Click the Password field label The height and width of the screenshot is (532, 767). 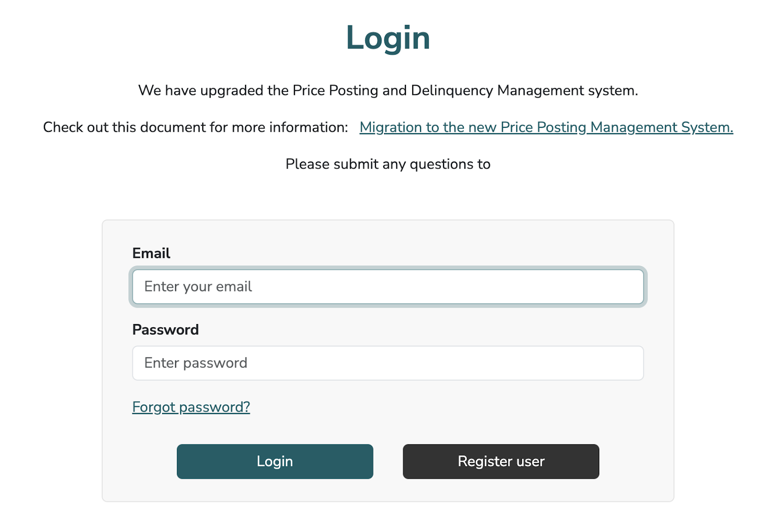click(x=165, y=329)
